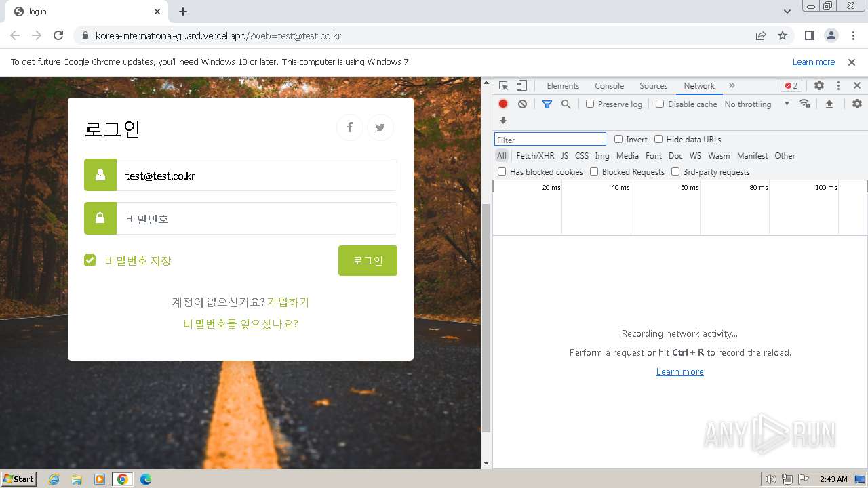
Task: Open the tab search dropdown arrow
Action: (787, 12)
